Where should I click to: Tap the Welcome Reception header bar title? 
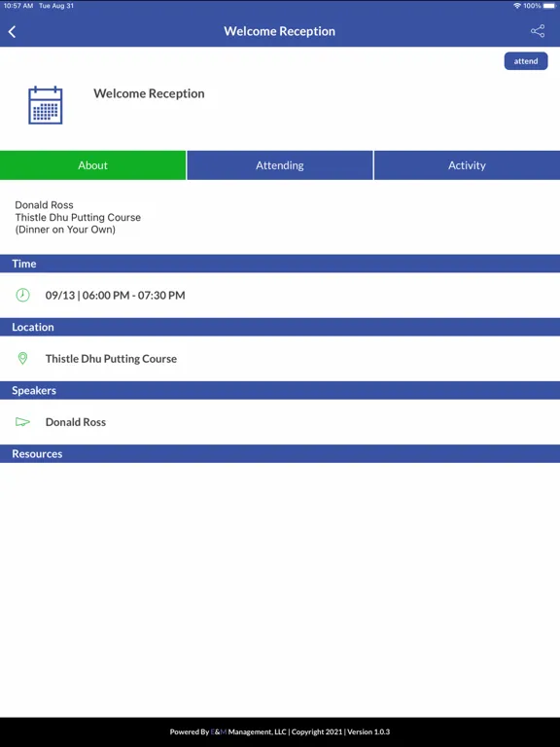pos(280,31)
